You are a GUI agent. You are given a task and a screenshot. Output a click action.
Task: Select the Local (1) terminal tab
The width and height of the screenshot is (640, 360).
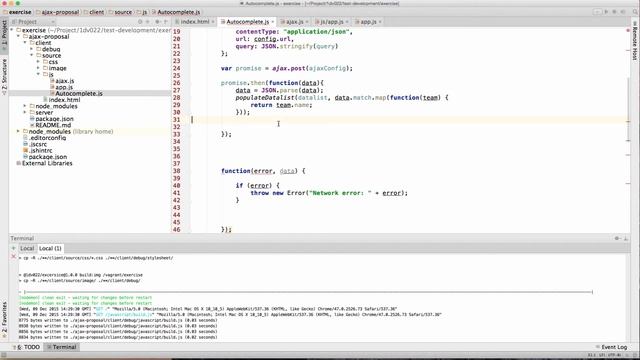coord(50,248)
